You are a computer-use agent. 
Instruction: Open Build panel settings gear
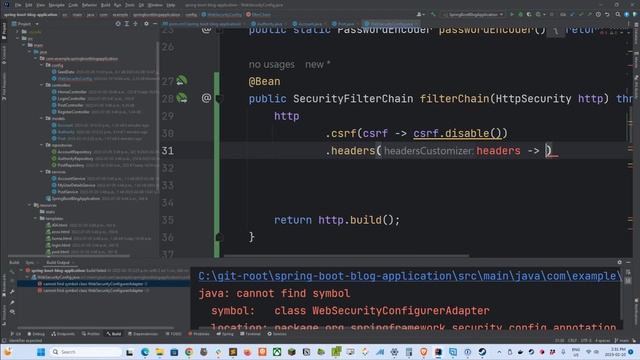tap(620, 262)
